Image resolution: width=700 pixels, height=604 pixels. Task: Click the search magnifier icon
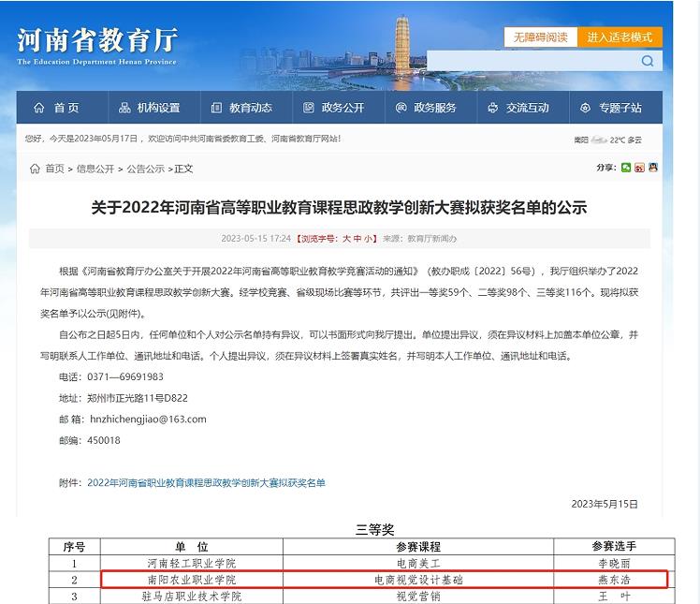648,61
